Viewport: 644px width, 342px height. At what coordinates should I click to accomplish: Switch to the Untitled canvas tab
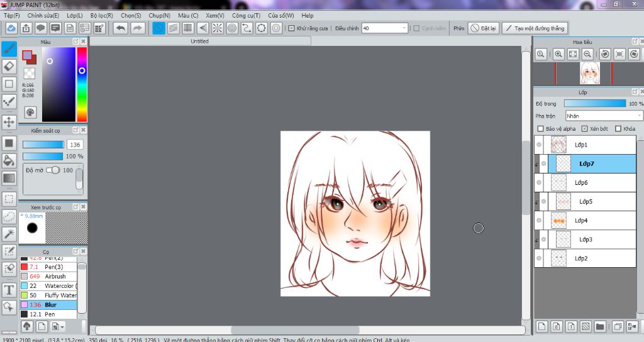point(200,41)
